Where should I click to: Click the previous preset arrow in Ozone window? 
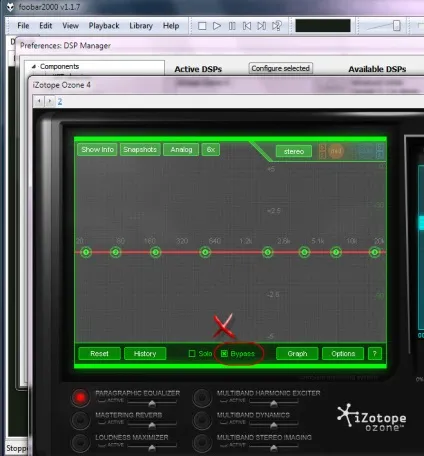coord(39,101)
